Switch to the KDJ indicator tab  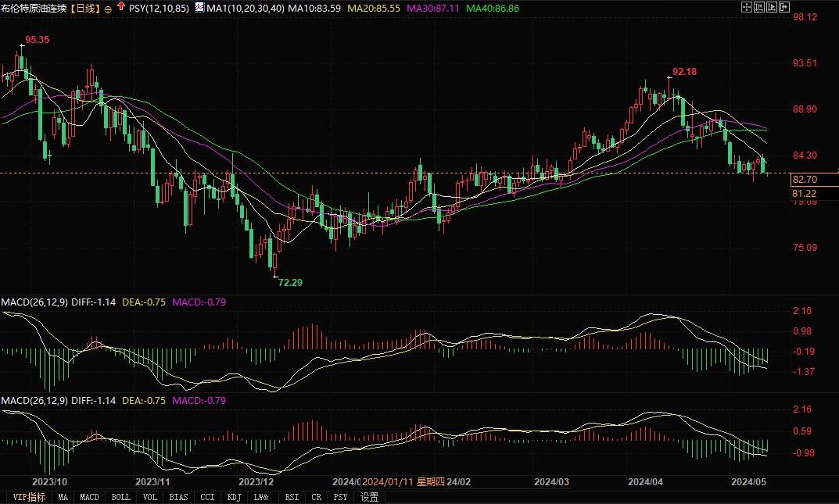(x=235, y=496)
